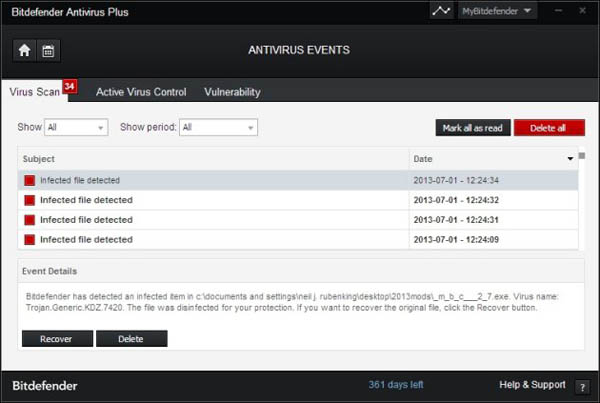This screenshot has height=403, width=600.
Task: Select infected file event at 12:24:32
Action: coord(298,200)
